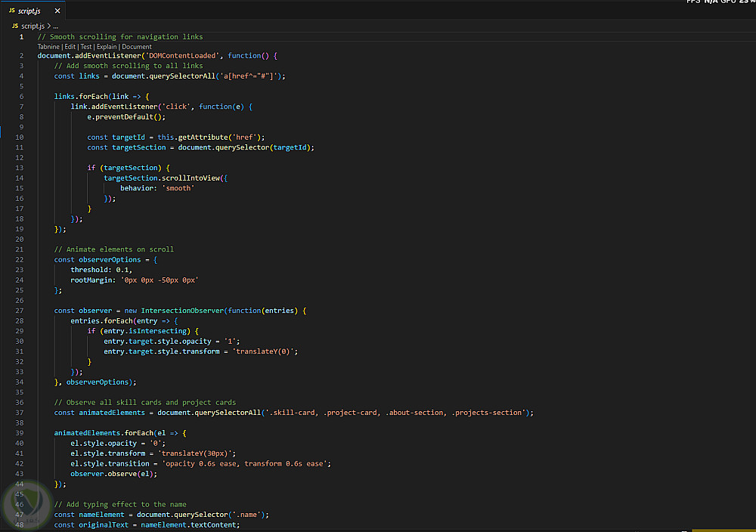Click the JS icon in the breadcrumb bar
756x532 pixels.
(x=14, y=26)
